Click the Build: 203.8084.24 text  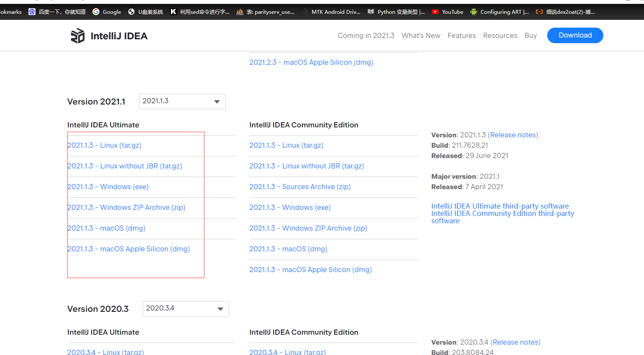462,352
